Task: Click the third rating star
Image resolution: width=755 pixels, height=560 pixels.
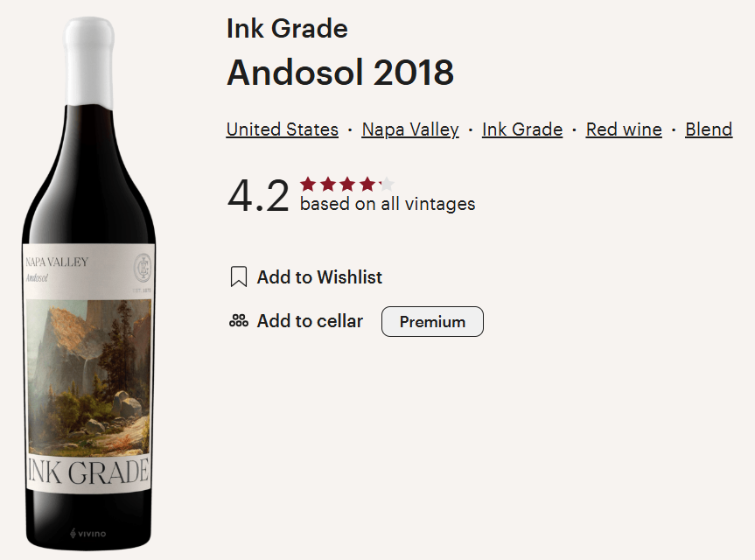Action: [346, 184]
